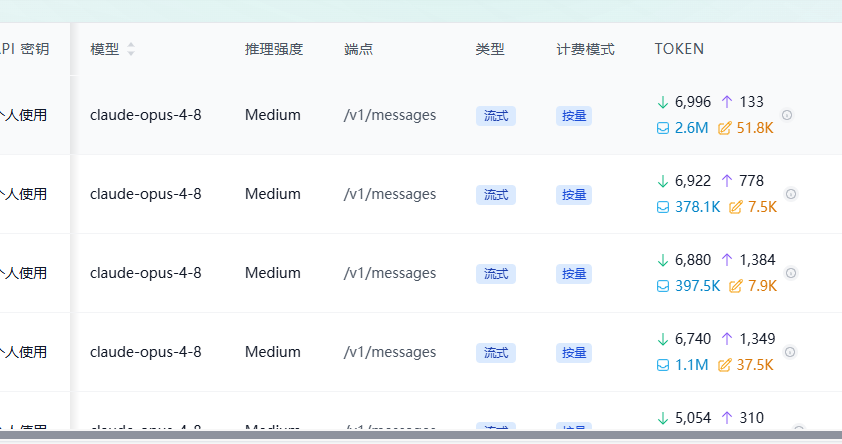This screenshot has height=444, width=842.
Task: Click 按量 tag in the 6,996 row
Action: tap(574, 116)
